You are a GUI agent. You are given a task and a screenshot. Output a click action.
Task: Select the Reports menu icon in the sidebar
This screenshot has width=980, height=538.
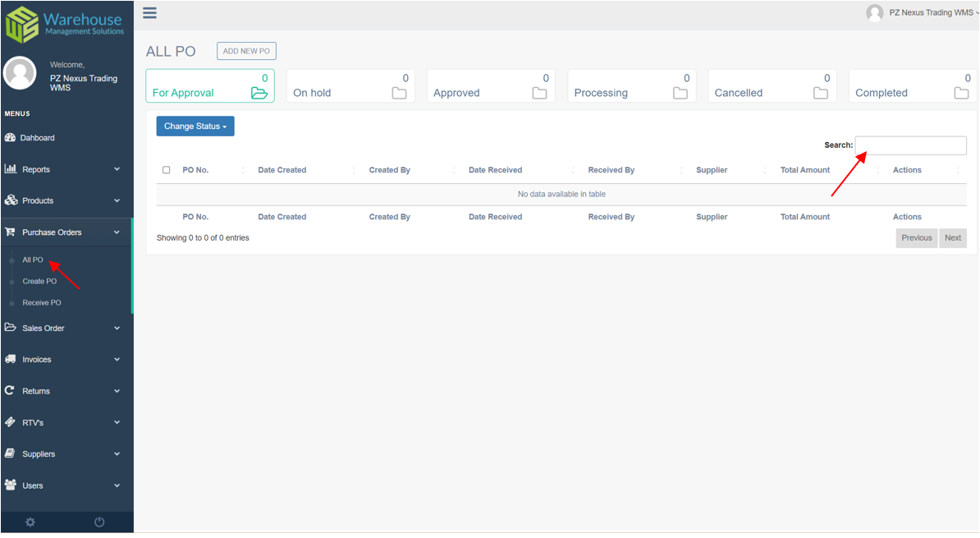pos(11,168)
